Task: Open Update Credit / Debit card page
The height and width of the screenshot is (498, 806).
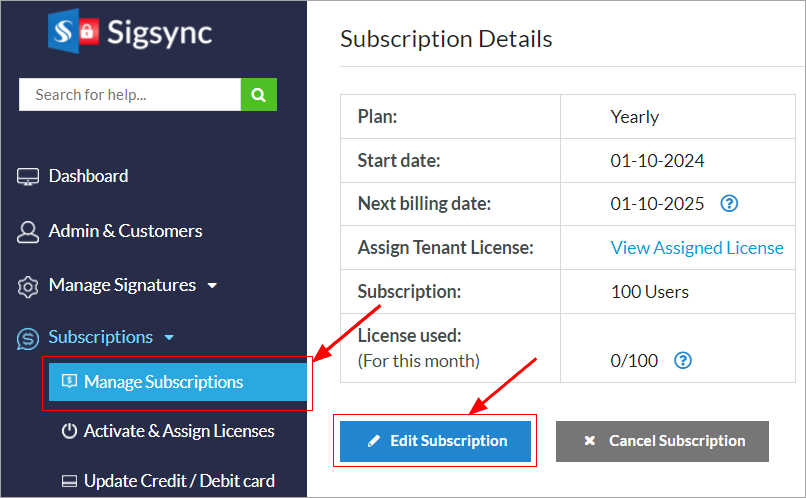Action: 178,481
